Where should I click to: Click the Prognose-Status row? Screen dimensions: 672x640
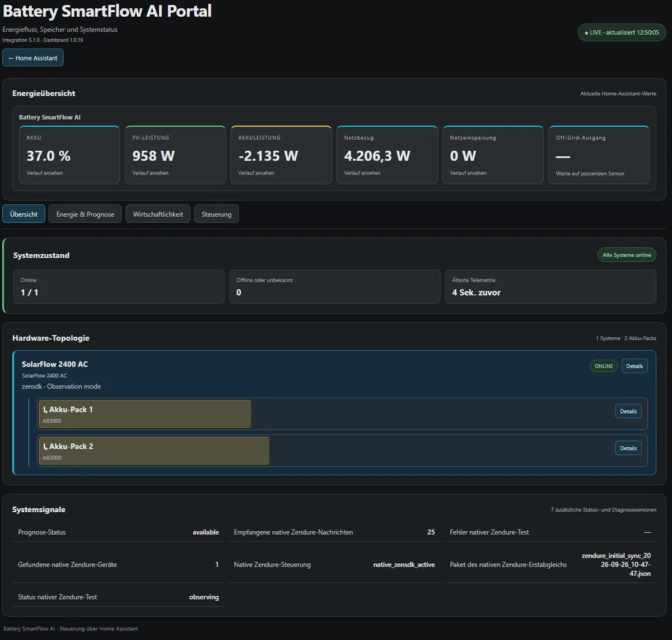coord(118,532)
